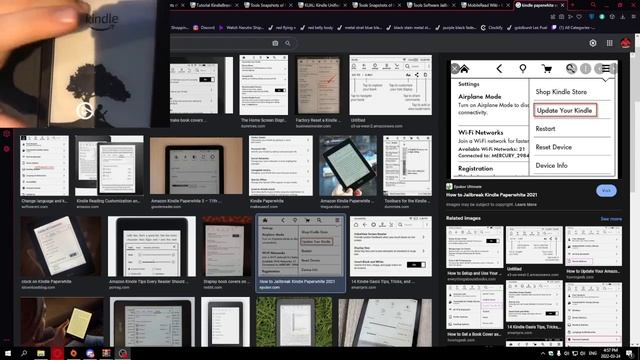Show hidden system tray icons
The height and width of the screenshot is (360, 640).
point(542,353)
